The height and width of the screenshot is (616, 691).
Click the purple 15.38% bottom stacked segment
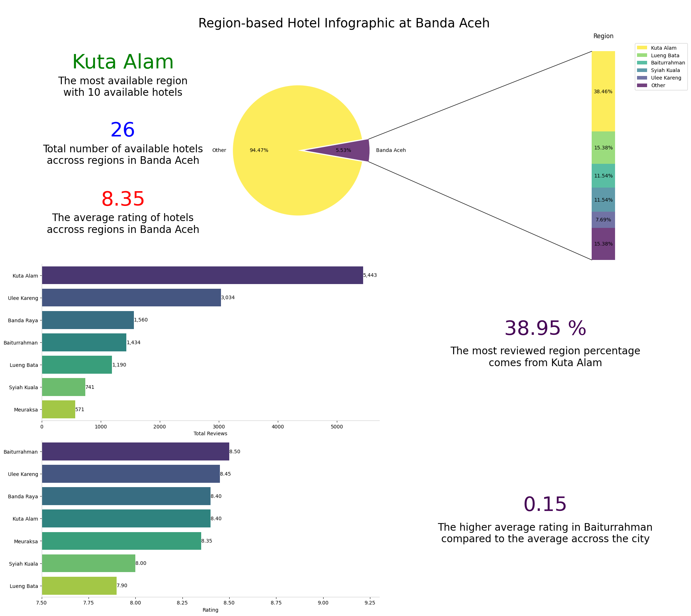(x=603, y=244)
